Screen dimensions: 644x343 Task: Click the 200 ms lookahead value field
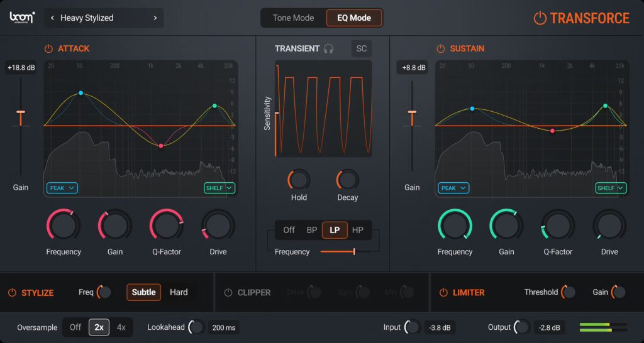[x=224, y=327]
